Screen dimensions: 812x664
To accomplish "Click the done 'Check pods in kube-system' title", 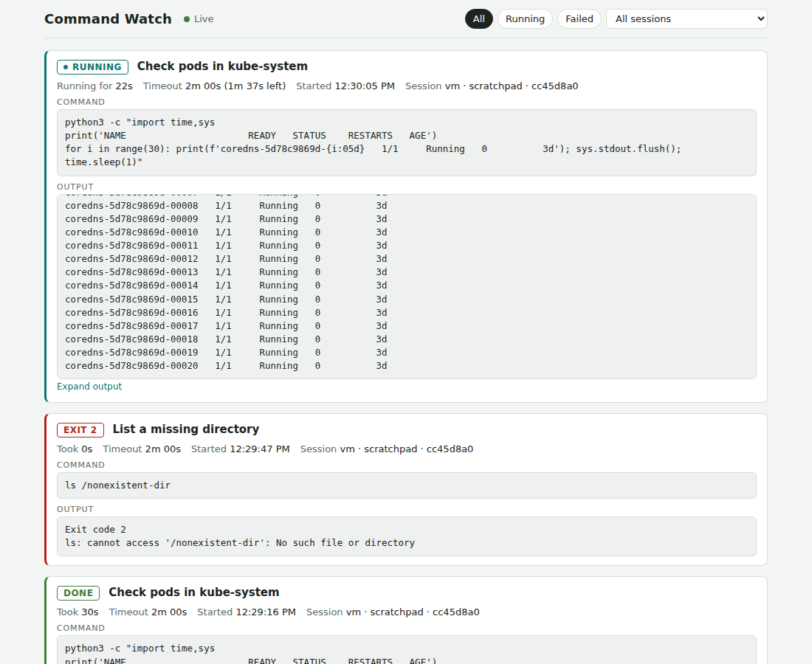I will click(193, 592).
